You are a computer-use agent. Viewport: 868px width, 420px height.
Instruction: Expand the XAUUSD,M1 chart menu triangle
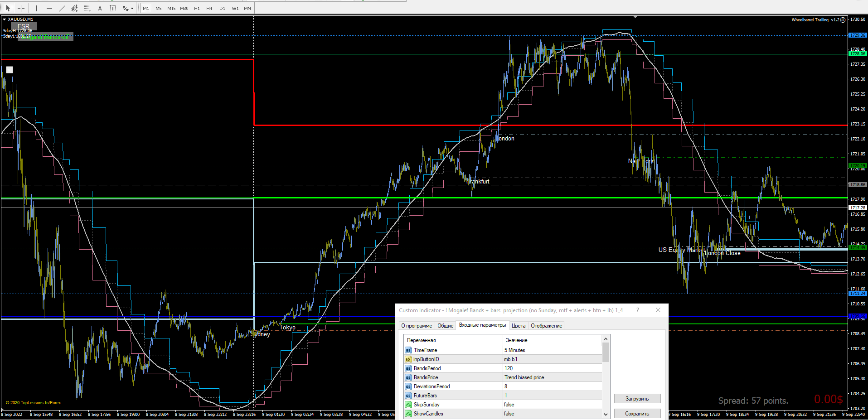pos(5,19)
